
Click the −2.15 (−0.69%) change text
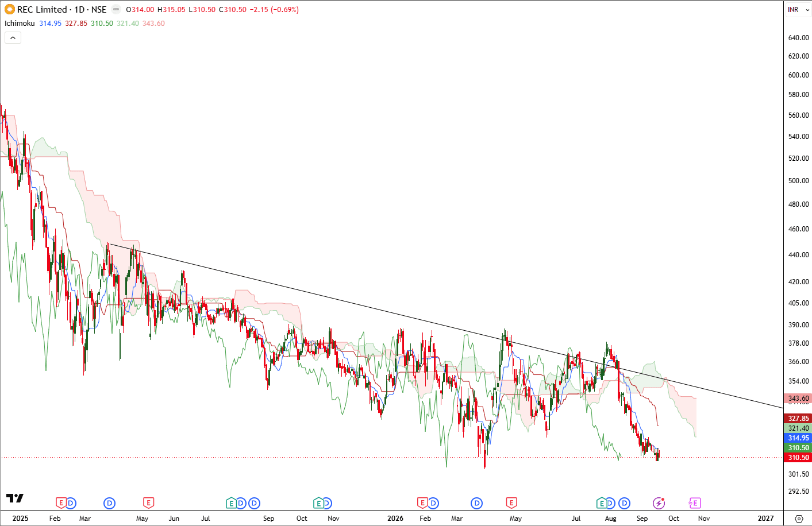click(274, 10)
